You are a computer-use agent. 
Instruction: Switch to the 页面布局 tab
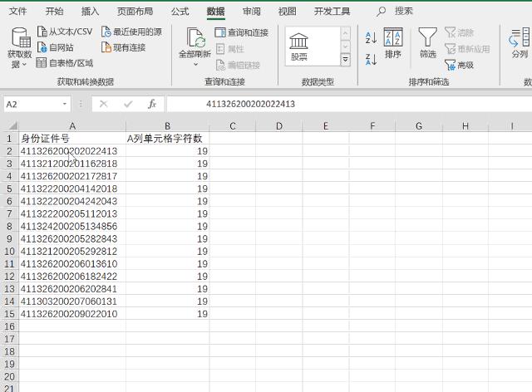click(x=135, y=12)
